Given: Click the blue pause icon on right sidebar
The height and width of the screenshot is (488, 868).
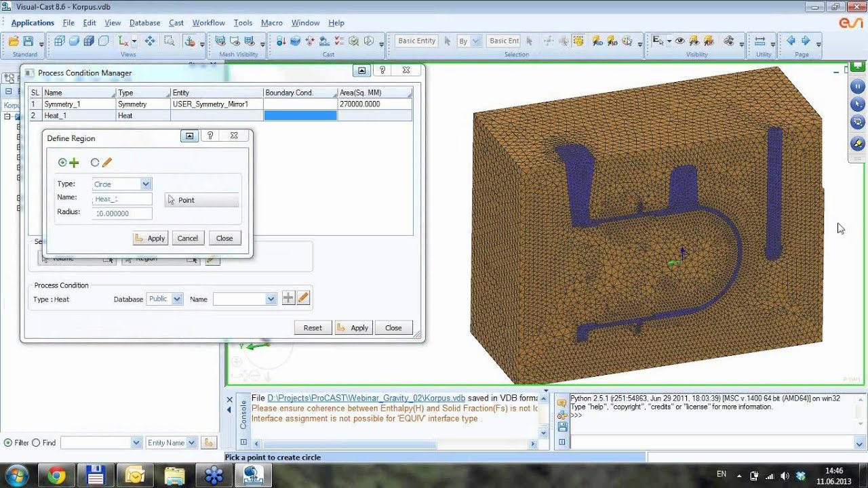Looking at the screenshot, I should pyautogui.click(x=858, y=86).
